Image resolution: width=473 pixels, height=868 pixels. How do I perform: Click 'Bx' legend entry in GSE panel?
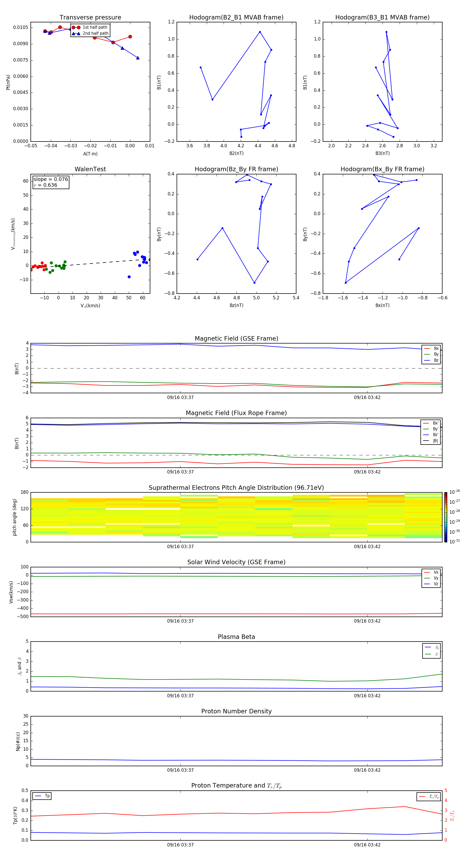(431, 349)
